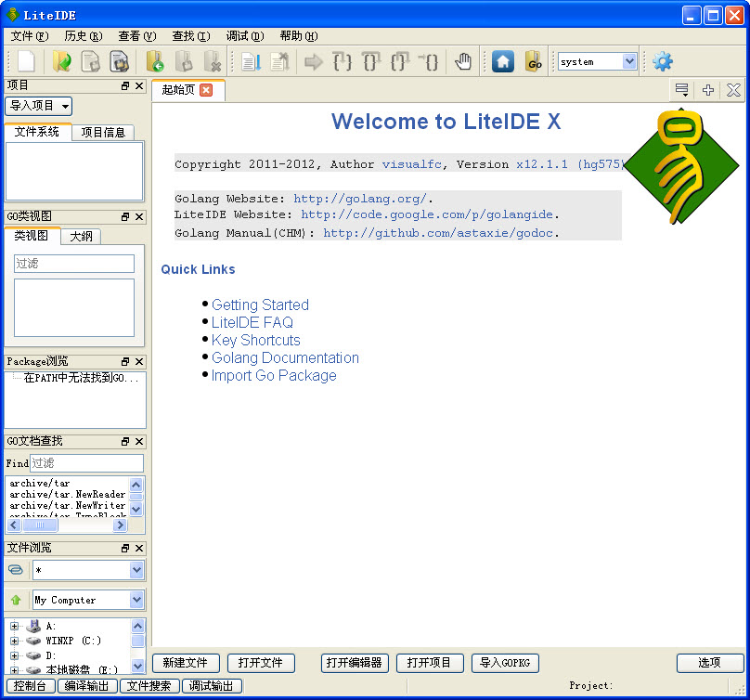Click the Go documentation folder icon

533,61
